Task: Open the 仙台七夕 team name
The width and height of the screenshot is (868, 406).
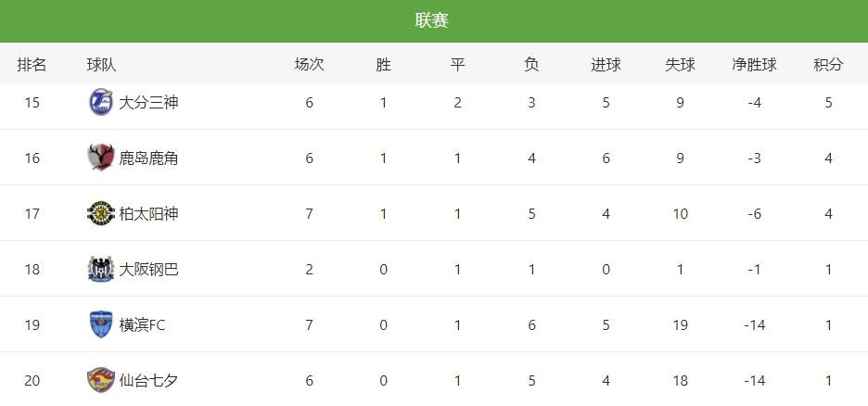Action: coord(148,380)
